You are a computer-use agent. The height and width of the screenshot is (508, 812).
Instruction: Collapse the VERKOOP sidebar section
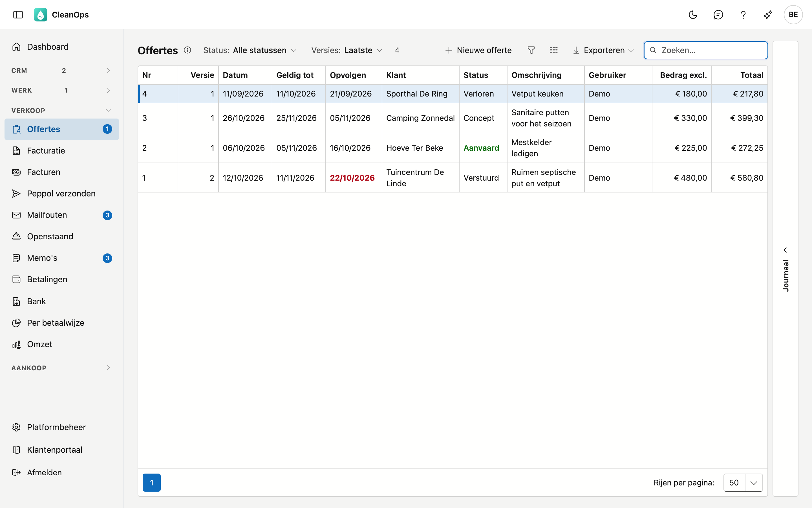(x=62, y=110)
